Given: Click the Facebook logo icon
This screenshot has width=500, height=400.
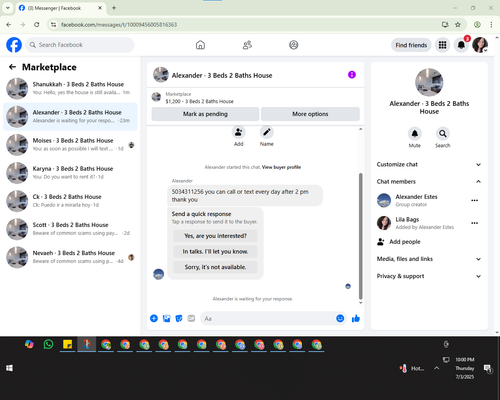Looking at the screenshot, I should point(14,45).
